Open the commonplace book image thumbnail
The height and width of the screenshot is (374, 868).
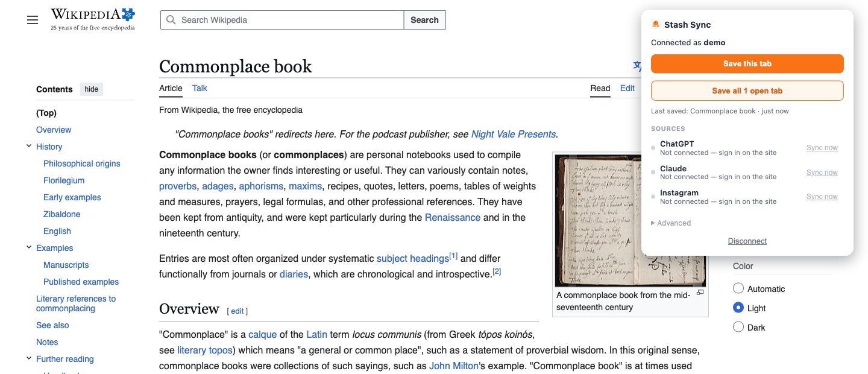point(630,221)
